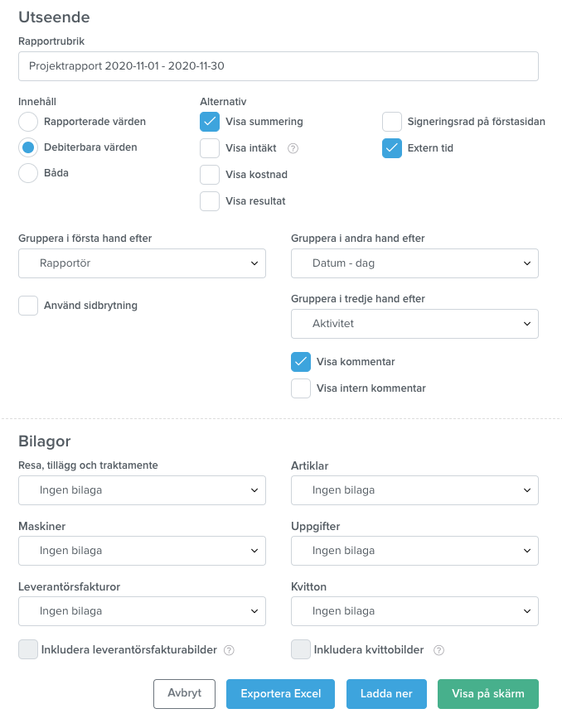Open the Aktivitet third grouping dropdown
This screenshot has width=562, height=728.
414,324
